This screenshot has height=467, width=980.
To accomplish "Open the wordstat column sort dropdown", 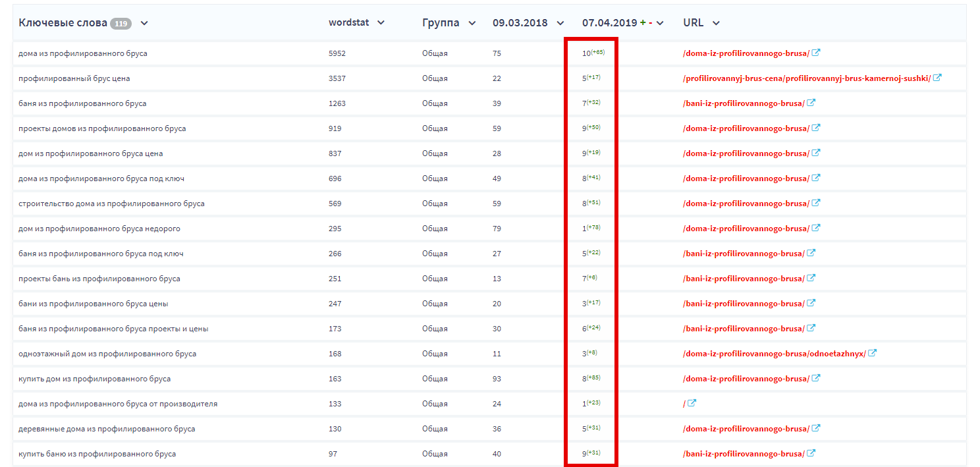I will point(381,23).
